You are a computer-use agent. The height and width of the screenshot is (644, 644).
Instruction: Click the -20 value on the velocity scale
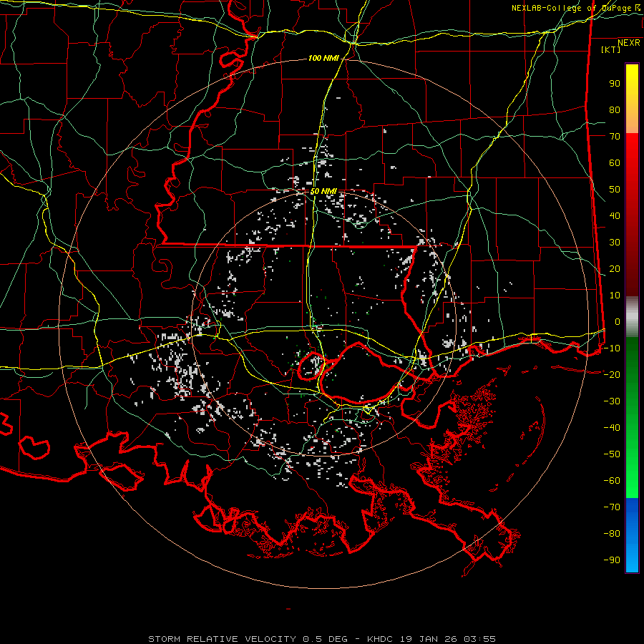(x=612, y=374)
